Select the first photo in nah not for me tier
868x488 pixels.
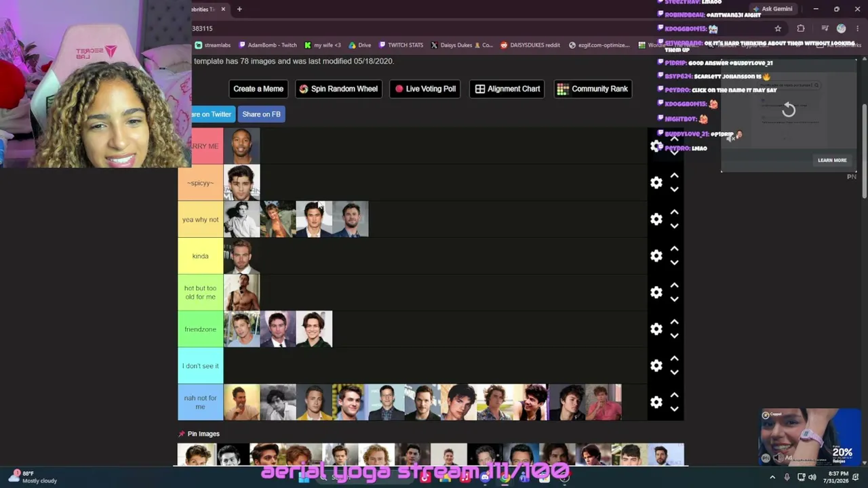point(242,403)
